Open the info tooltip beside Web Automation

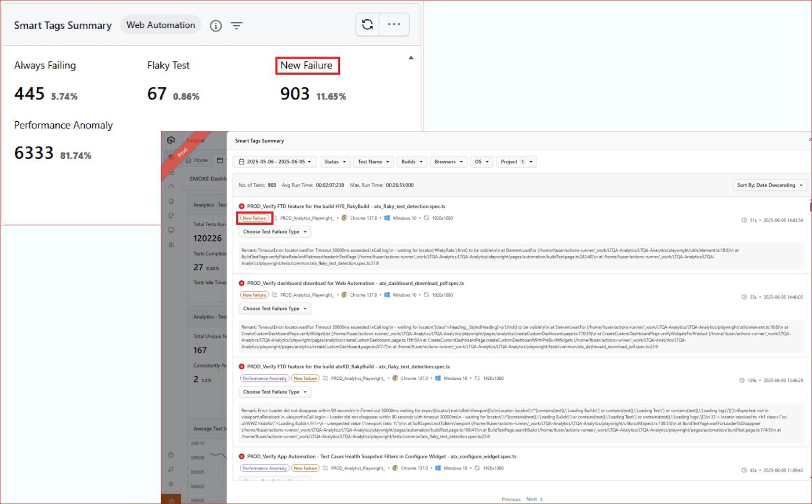[x=215, y=25]
